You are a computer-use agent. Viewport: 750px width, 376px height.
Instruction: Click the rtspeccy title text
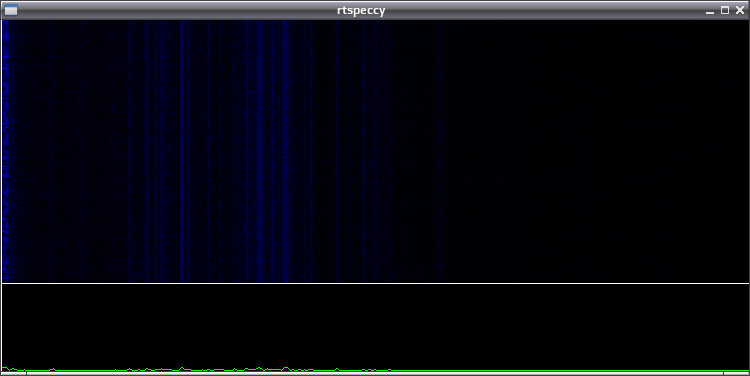point(361,11)
